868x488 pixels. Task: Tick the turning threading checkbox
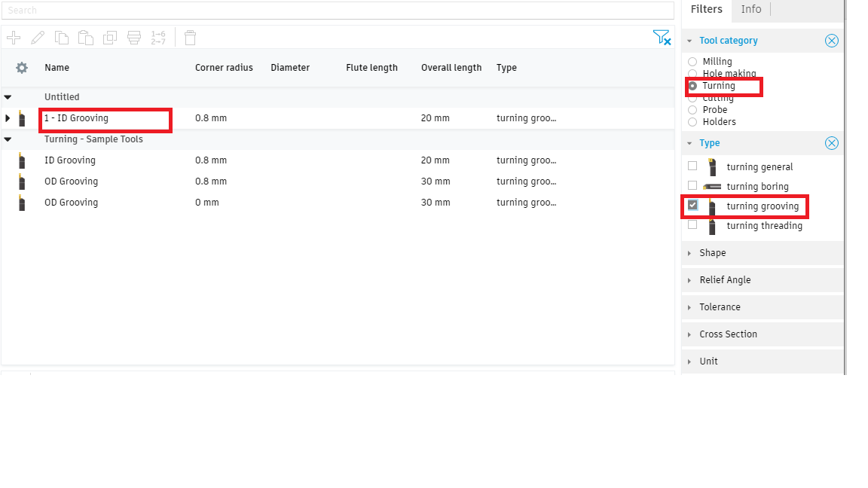[692, 224]
